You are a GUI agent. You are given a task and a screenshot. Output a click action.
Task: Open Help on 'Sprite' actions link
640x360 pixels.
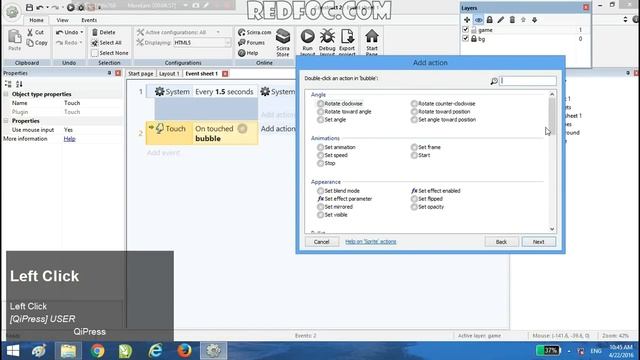[x=371, y=242]
